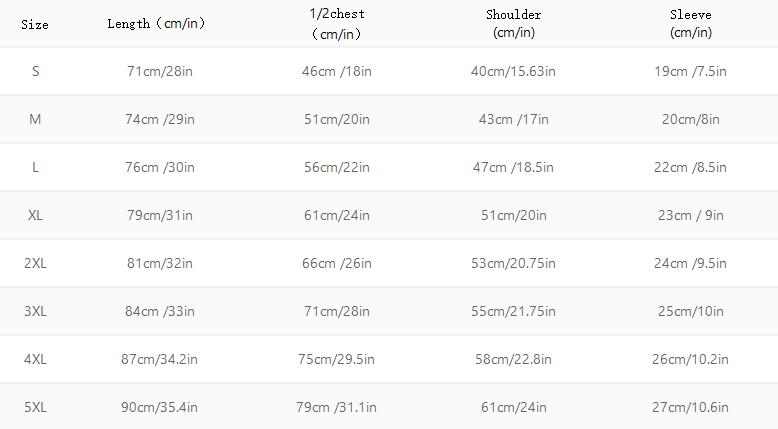Click the 47cm/18.5in shoulder cell

pos(513,168)
